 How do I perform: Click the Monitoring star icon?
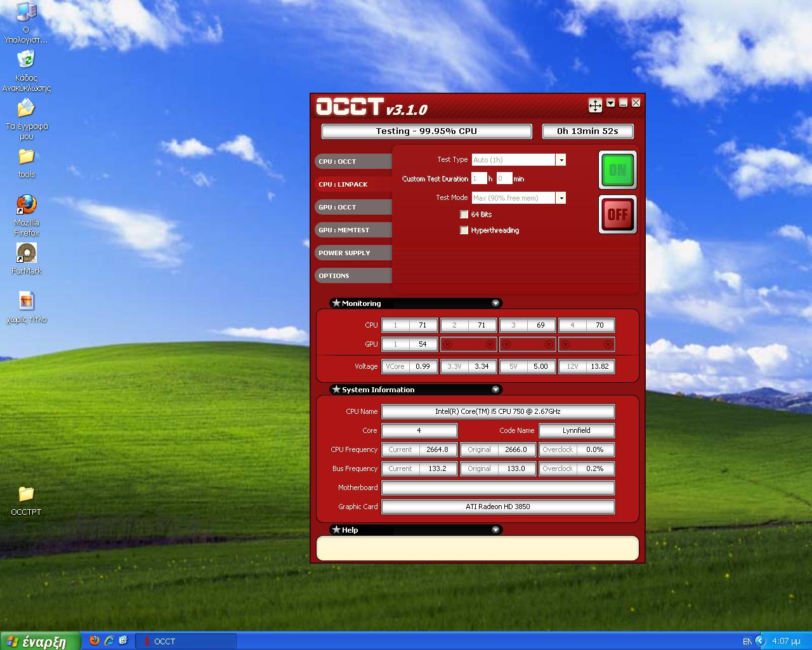[x=336, y=303]
